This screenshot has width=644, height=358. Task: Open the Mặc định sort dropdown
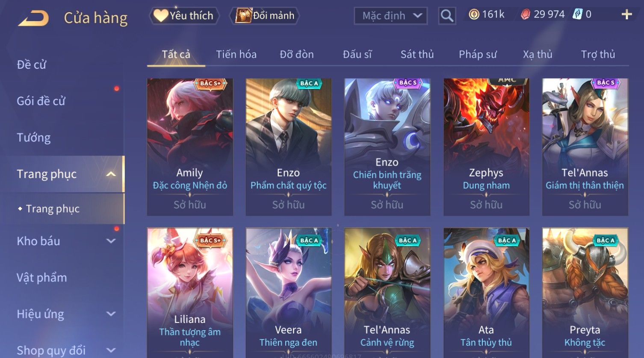(391, 16)
